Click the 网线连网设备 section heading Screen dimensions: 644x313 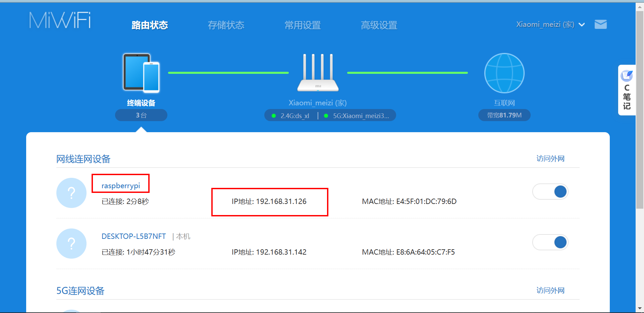pos(84,159)
